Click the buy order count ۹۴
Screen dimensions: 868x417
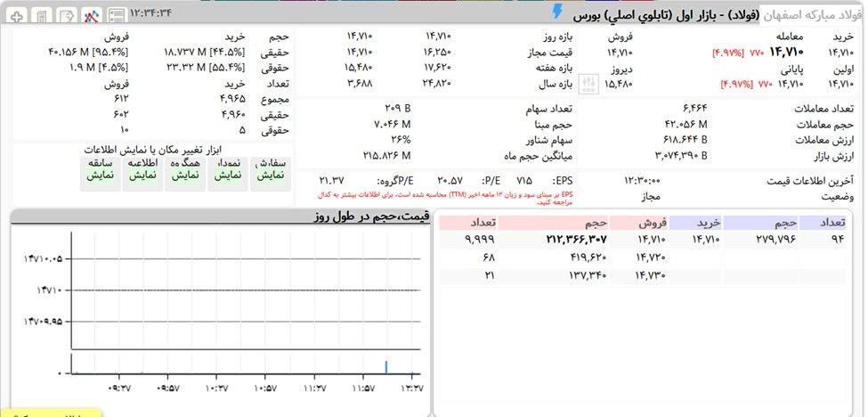tap(838, 240)
